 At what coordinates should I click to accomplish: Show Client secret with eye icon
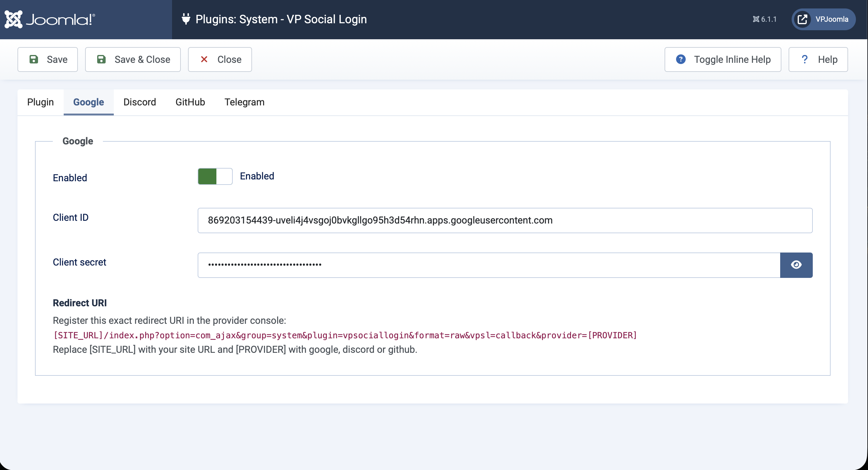[796, 265]
